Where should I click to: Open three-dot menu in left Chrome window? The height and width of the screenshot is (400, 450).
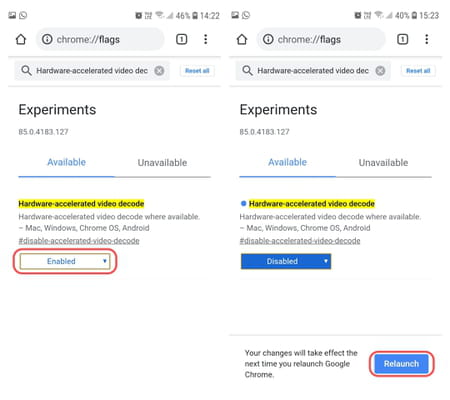coord(206,39)
